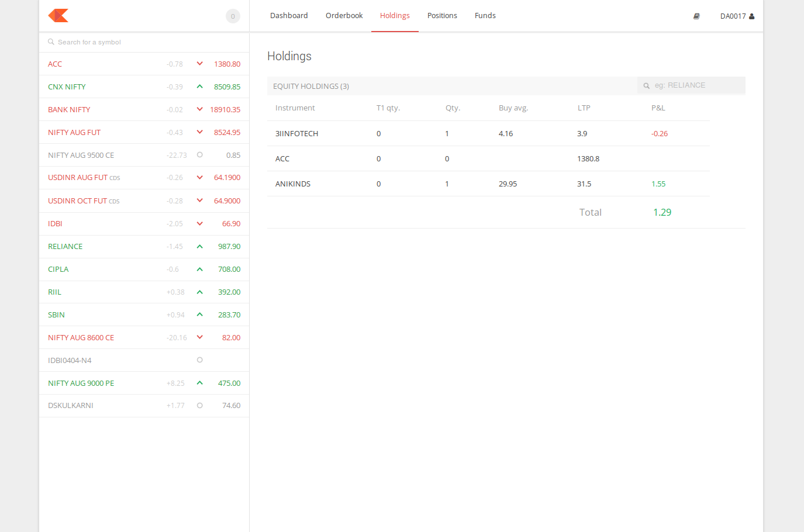Click the green up-trend arrow next to RELIANCE

coord(199,246)
